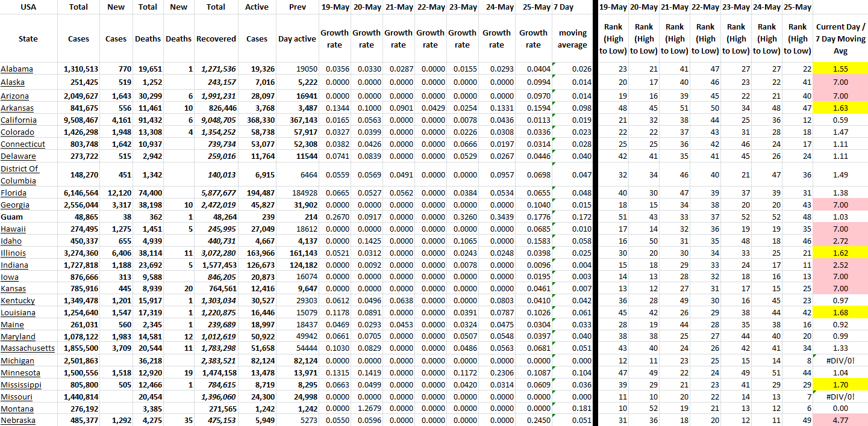This screenshot has height=426, width=868.
Task: Click Illinois total recovered cell 3,072,280
Action: pos(216,253)
